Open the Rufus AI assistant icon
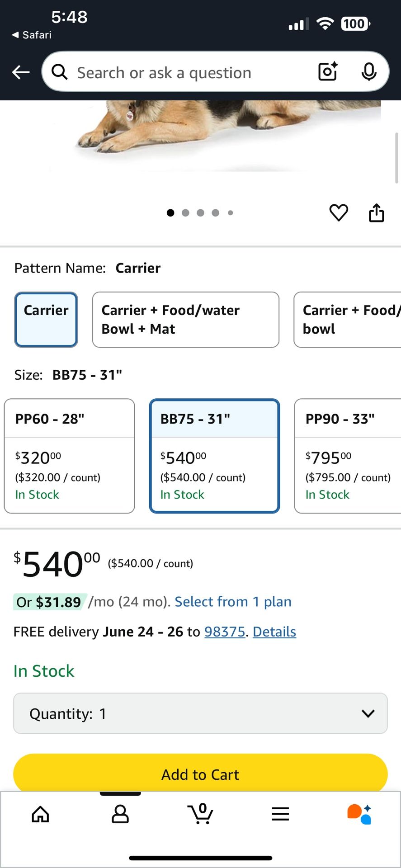This screenshot has height=868, width=401. (359, 814)
